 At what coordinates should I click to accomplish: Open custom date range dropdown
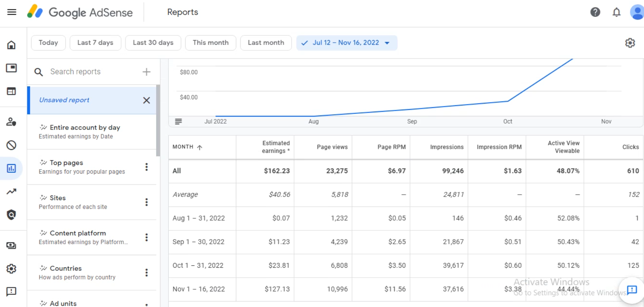tap(347, 43)
